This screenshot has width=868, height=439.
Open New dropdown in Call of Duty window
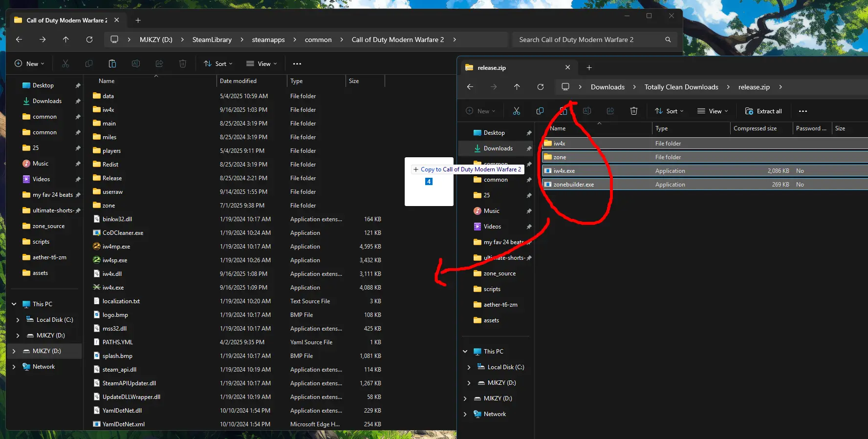(29, 63)
